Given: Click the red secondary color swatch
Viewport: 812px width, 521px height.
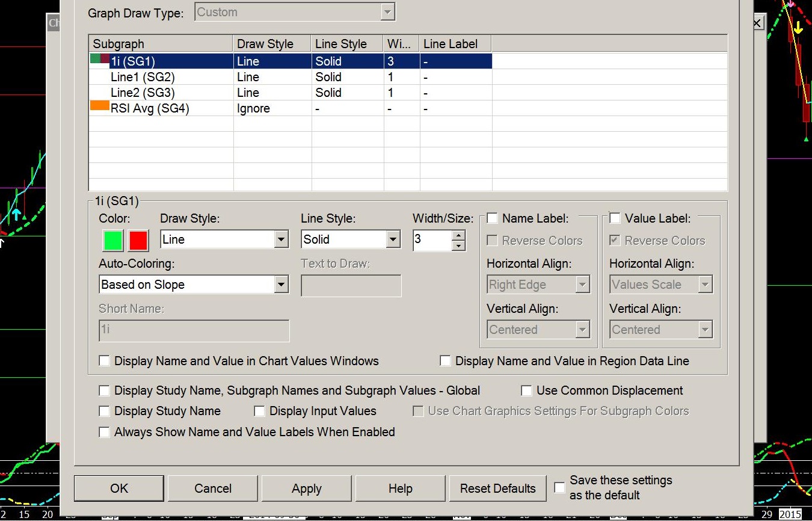Looking at the screenshot, I should 138,240.
